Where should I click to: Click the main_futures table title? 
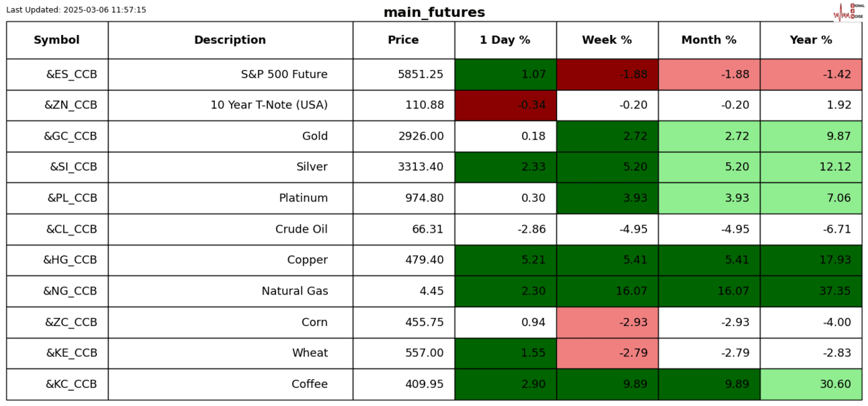click(434, 13)
